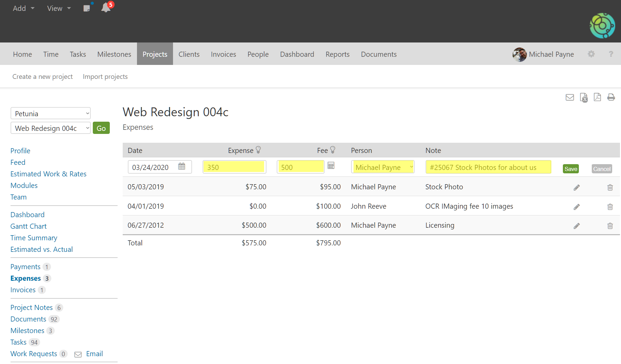Save the new expense entry
Screen dimensions: 621x364
(571, 169)
